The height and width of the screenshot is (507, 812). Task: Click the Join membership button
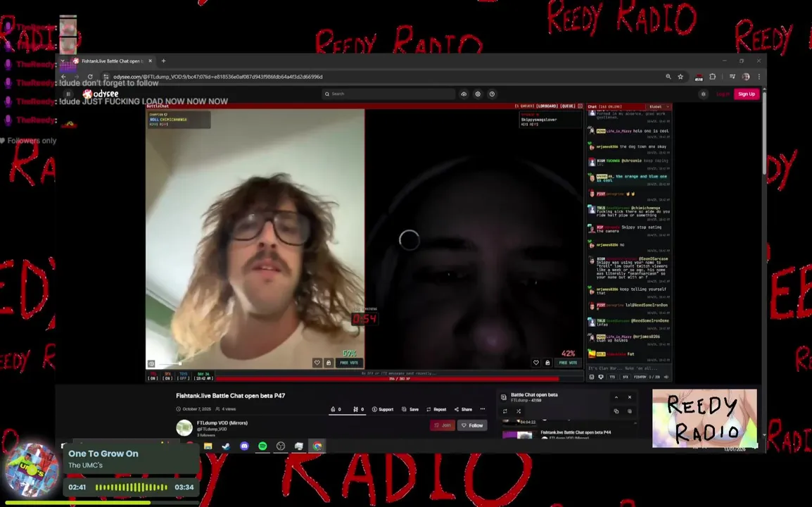[443, 425]
